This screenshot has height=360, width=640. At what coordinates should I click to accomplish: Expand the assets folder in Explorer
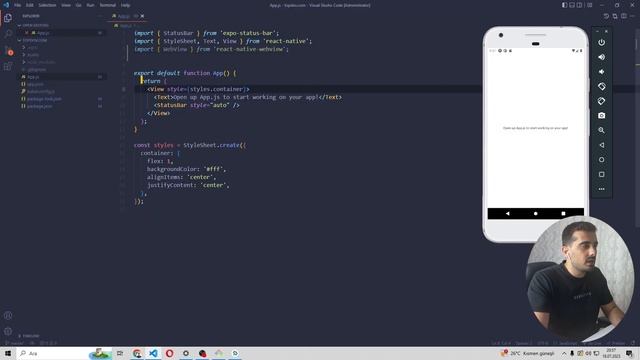31,55
